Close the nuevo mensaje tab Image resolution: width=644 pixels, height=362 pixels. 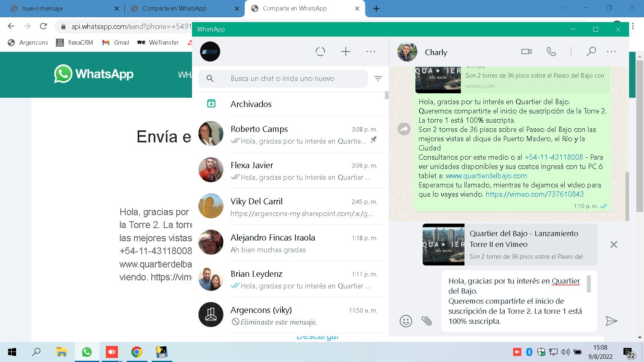[x=117, y=8]
